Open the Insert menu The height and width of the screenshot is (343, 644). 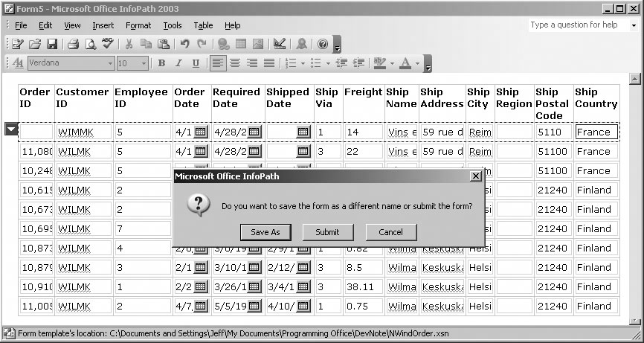tap(103, 25)
